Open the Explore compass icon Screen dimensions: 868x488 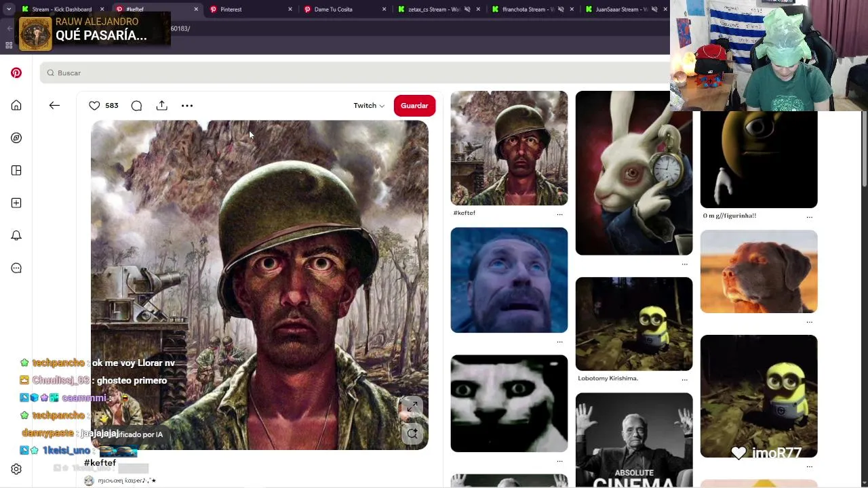16,138
